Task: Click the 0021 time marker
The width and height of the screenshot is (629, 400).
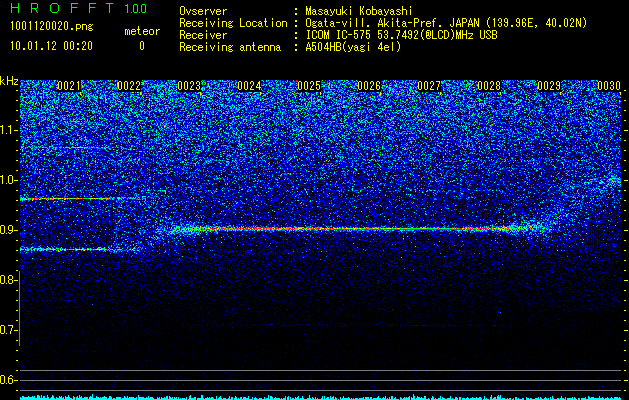Action: pyautogui.click(x=69, y=86)
